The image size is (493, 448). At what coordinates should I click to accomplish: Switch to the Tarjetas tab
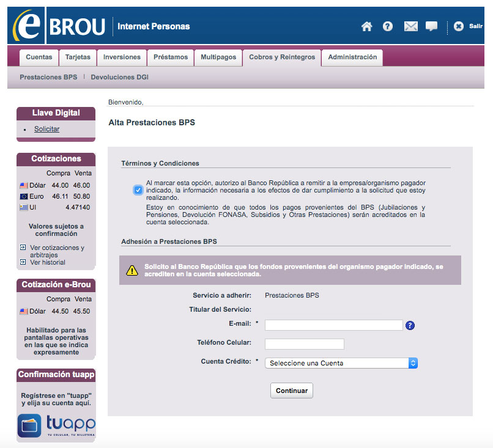pyautogui.click(x=80, y=57)
